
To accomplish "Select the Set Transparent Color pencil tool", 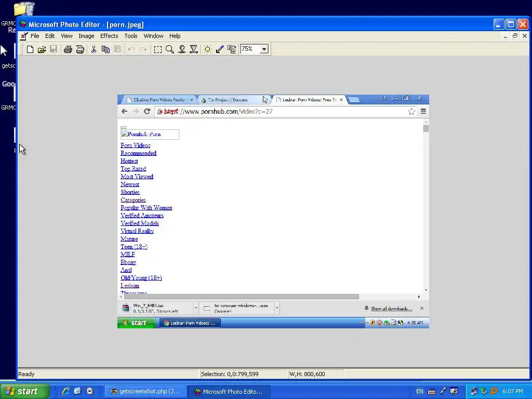I will tap(220, 49).
